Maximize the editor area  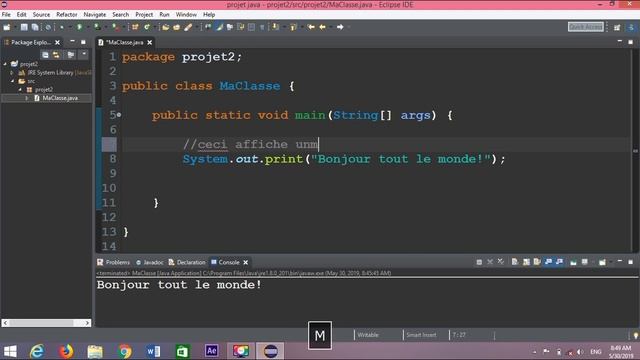630,42
